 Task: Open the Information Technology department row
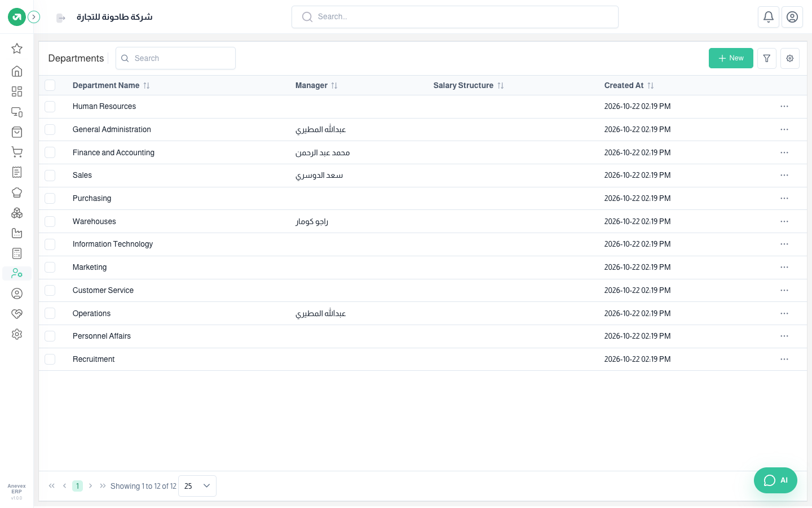click(x=423, y=244)
